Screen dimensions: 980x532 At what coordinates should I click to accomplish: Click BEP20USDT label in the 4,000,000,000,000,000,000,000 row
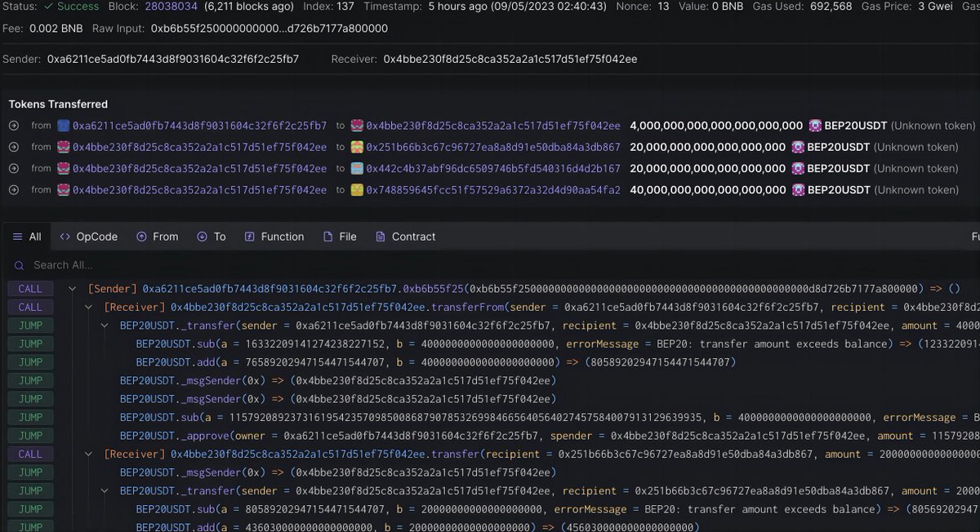(x=856, y=126)
